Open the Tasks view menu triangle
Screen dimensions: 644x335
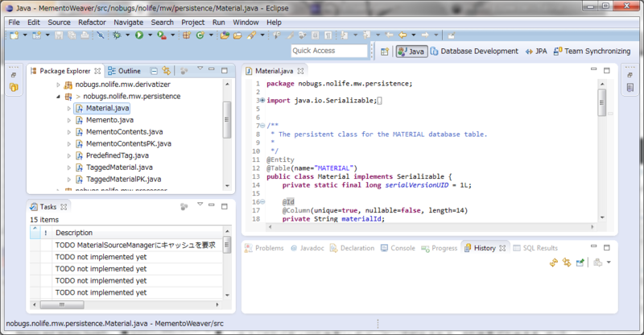point(200,204)
